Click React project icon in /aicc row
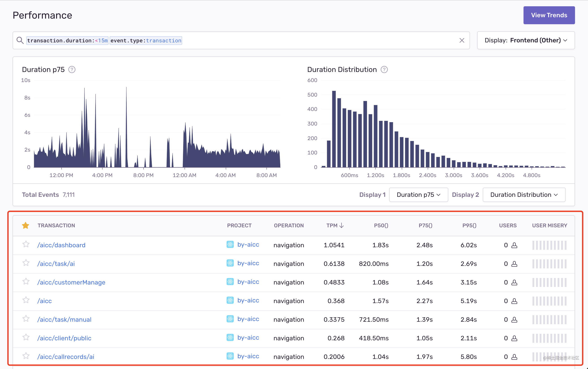 [x=230, y=300]
